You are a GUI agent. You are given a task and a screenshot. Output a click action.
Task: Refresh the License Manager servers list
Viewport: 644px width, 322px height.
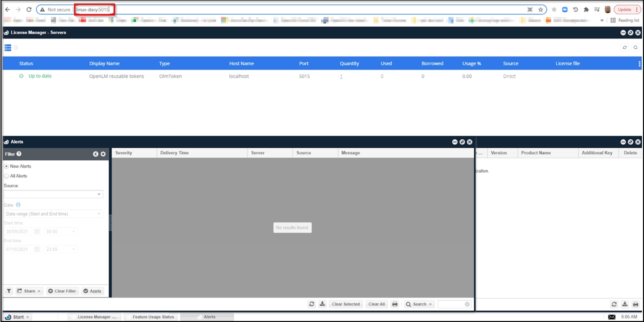[624, 47]
